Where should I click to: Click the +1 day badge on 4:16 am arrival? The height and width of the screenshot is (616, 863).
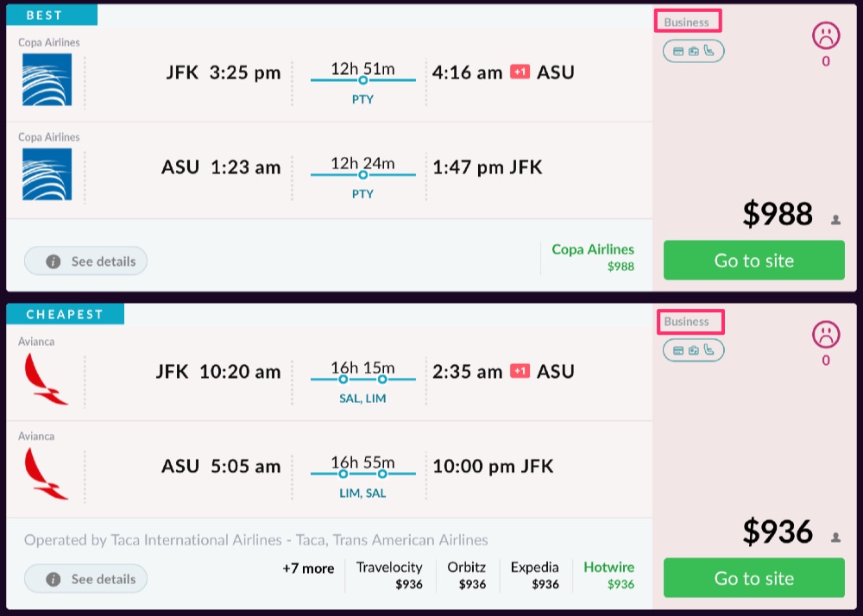pos(520,72)
